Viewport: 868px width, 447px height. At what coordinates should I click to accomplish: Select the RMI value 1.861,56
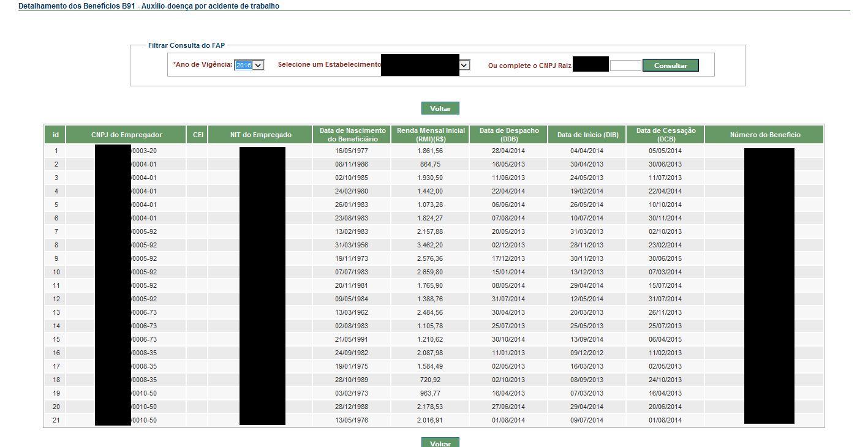430,151
